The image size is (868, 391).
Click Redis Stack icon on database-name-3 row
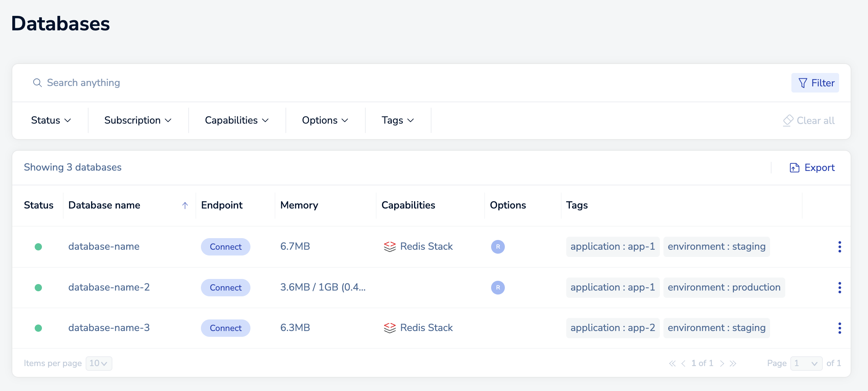pos(390,328)
